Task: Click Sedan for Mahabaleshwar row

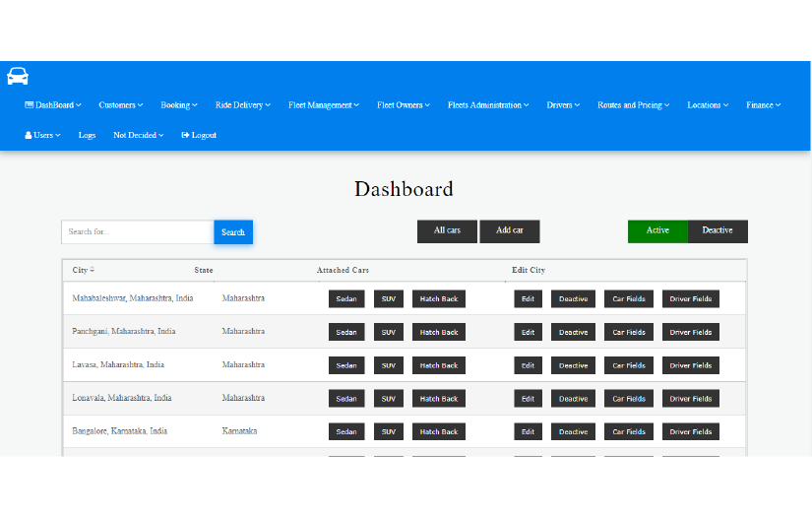Action: 346,299
